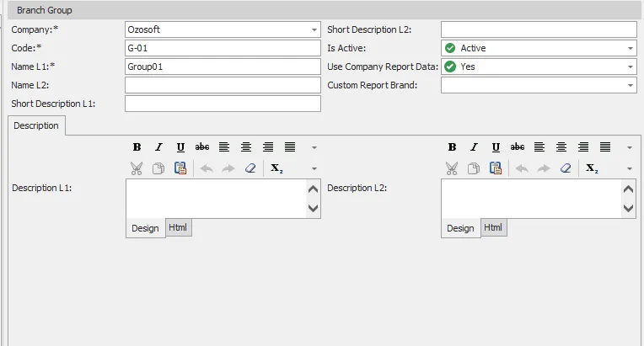Focus the Short Description L2 field

pos(539,29)
